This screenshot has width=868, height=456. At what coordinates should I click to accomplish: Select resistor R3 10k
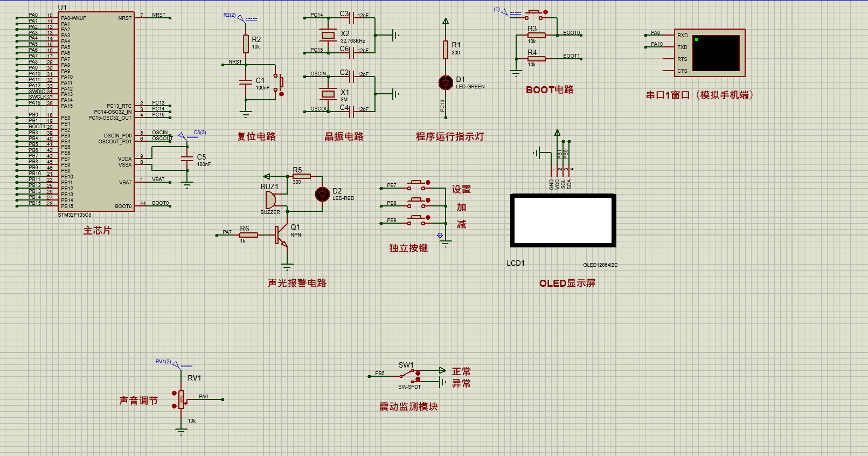(x=537, y=36)
